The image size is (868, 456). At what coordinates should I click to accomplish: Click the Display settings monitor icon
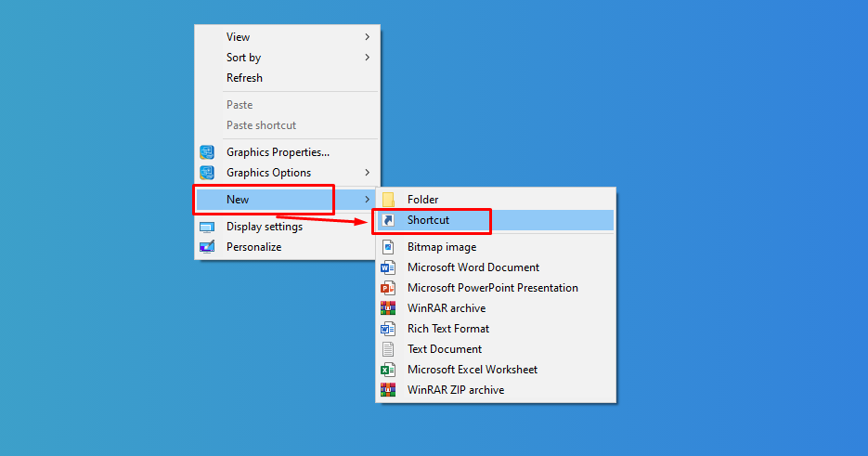click(207, 227)
